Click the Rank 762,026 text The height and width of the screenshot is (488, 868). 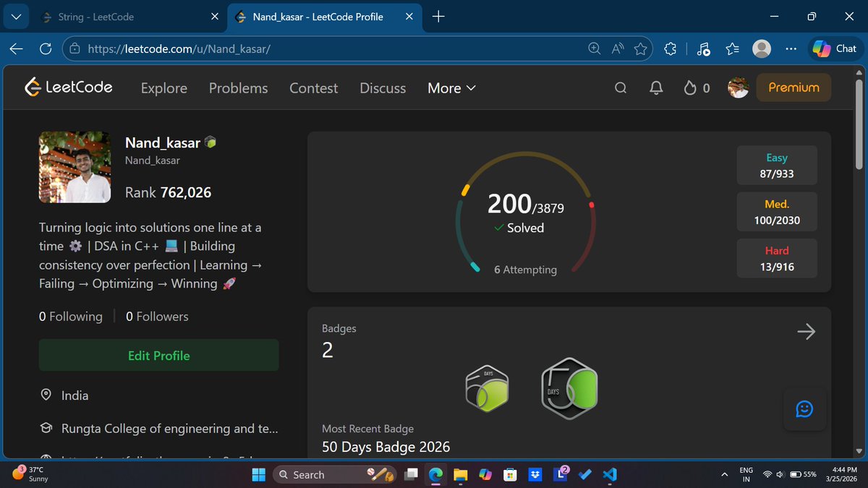168,192
